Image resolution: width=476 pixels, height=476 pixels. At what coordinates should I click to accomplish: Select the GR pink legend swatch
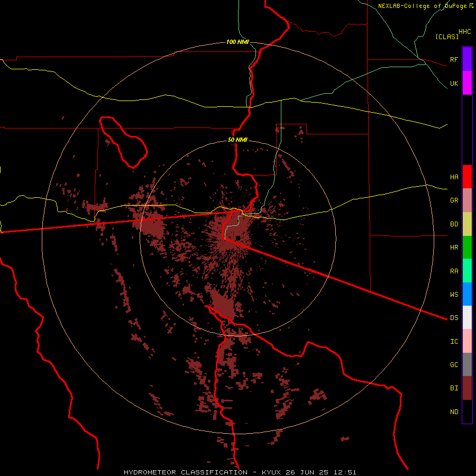[x=467, y=200]
